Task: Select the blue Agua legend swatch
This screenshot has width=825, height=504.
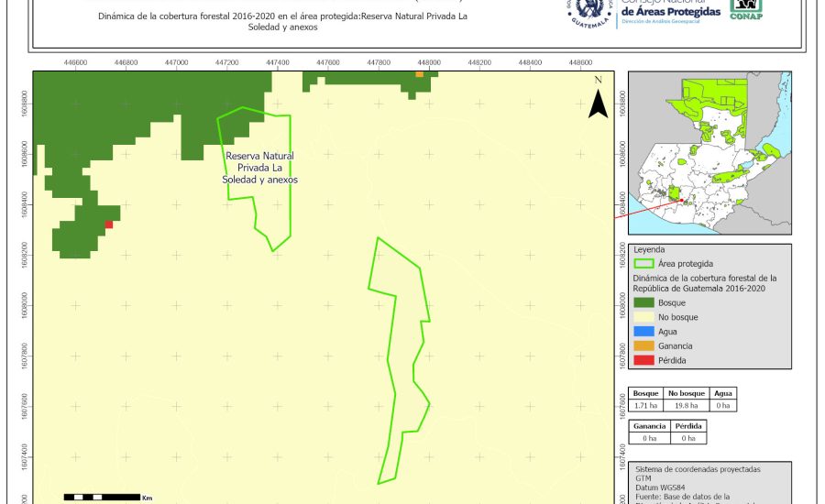Action: point(645,332)
